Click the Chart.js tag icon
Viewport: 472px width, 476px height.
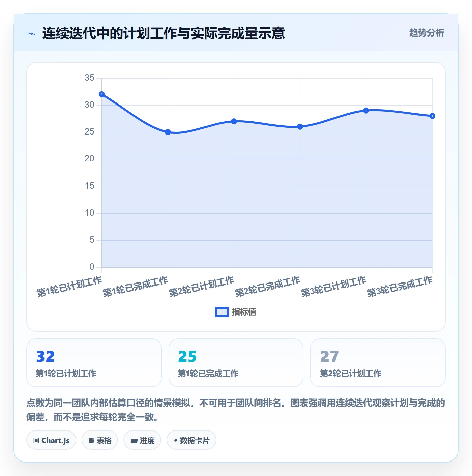36,440
